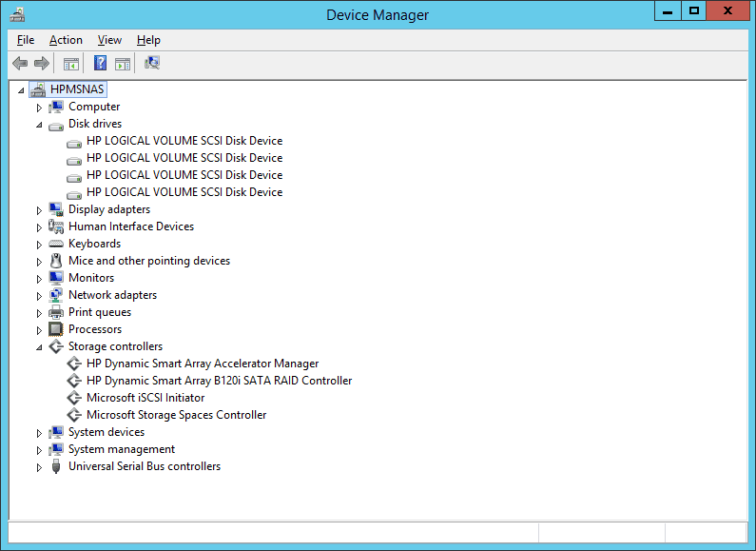
Task: Open the Help question mark toolbar icon
Action: [100, 63]
